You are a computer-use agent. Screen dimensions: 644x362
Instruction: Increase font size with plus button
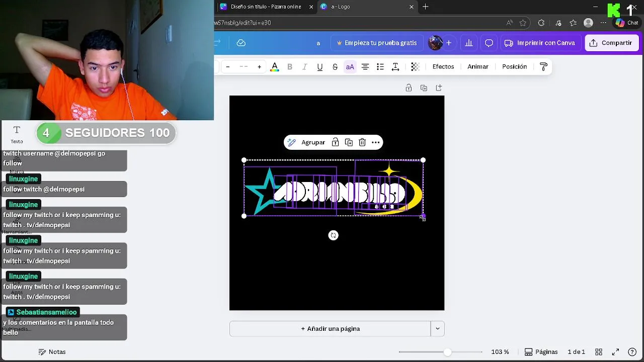coord(259,66)
